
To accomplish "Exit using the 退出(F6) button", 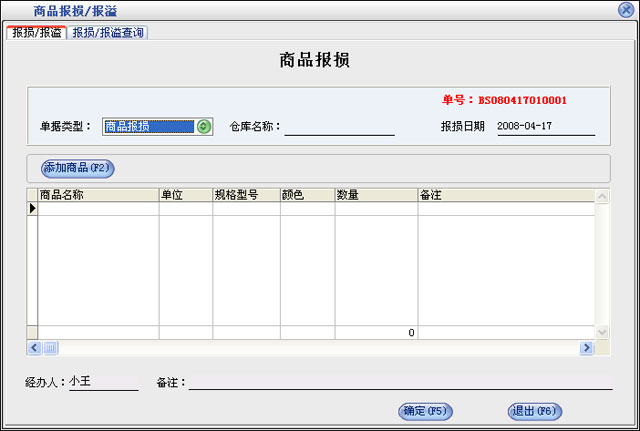I will click(535, 411).
